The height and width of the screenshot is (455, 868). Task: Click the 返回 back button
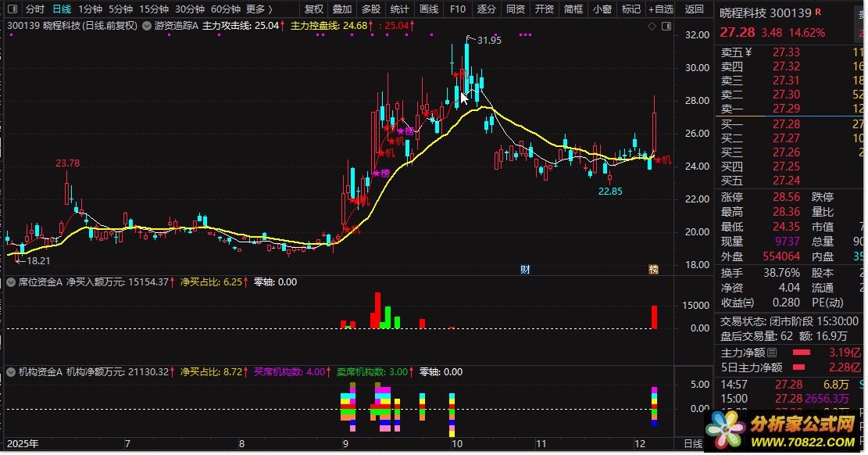[x=695, y=9]
